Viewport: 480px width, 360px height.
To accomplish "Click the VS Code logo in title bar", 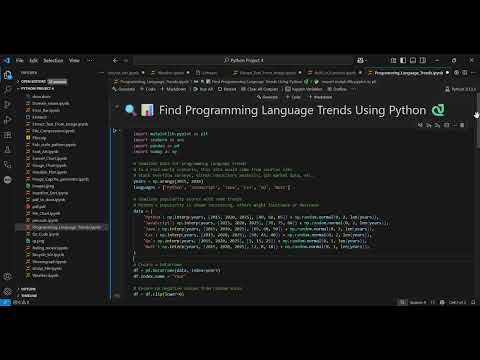I will [x=7, y=60].
